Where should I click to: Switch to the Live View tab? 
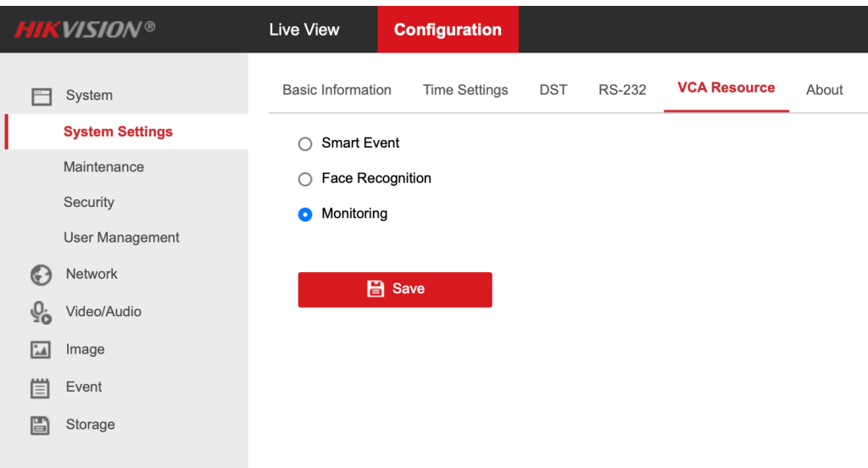pyautogui.click(x=304, y=30)
